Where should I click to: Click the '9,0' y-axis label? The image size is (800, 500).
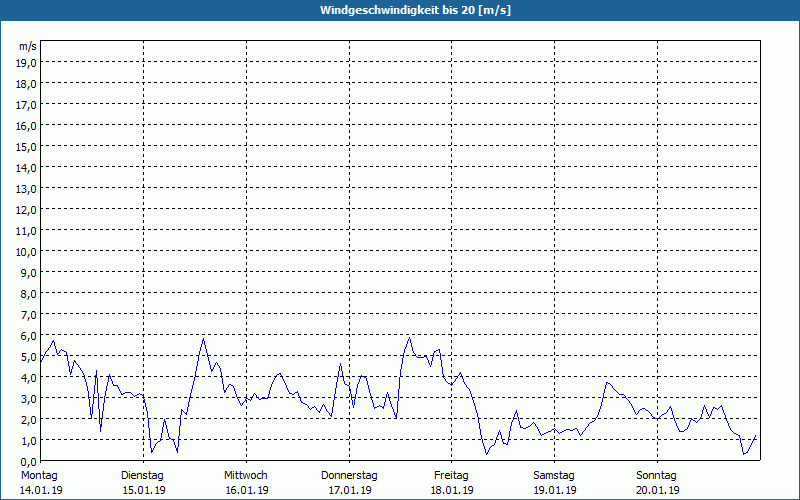[x=29, y=273]
